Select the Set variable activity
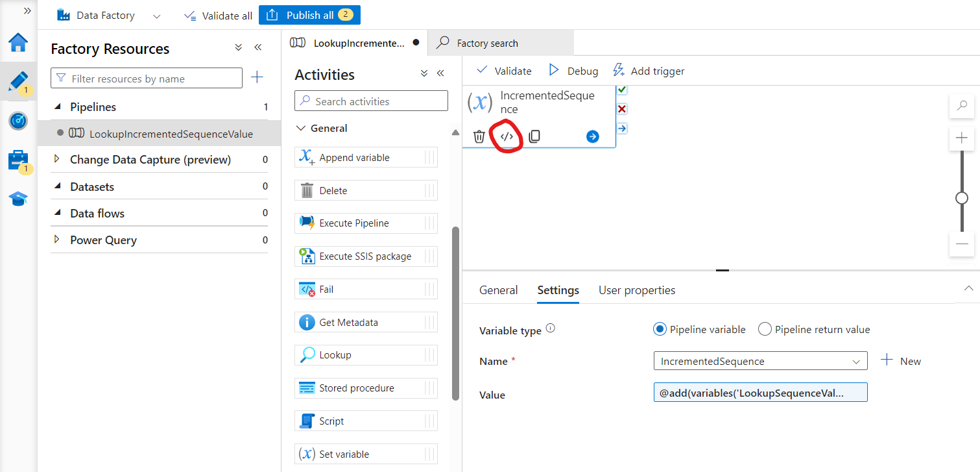980x472 pixels. click(x=366, y=453)
